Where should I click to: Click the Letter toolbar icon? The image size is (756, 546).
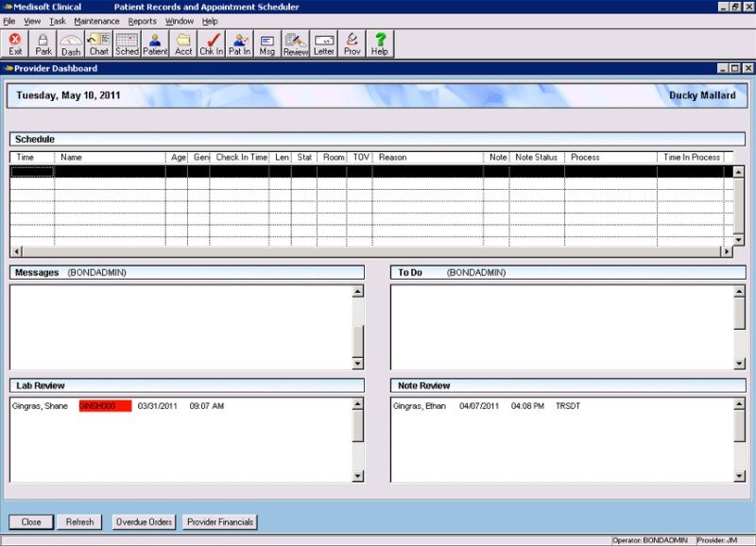click(x=324, y=44)
